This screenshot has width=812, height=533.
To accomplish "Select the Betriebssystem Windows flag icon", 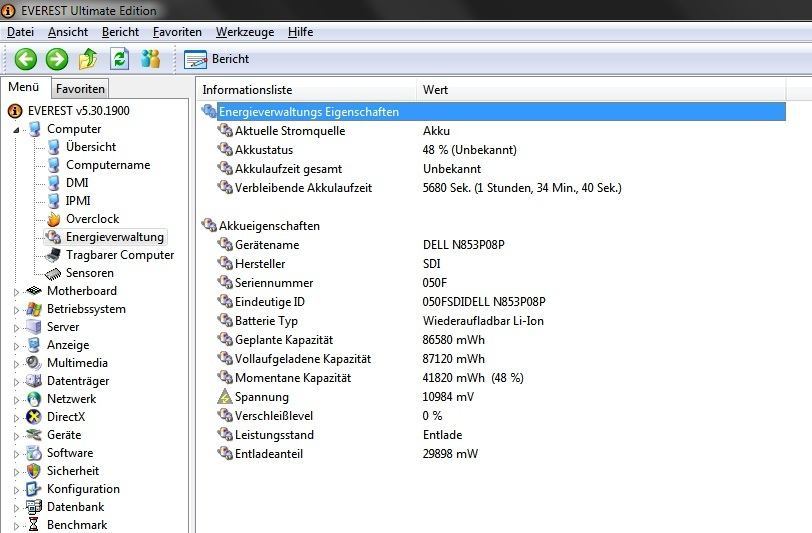I will (34, 309).
